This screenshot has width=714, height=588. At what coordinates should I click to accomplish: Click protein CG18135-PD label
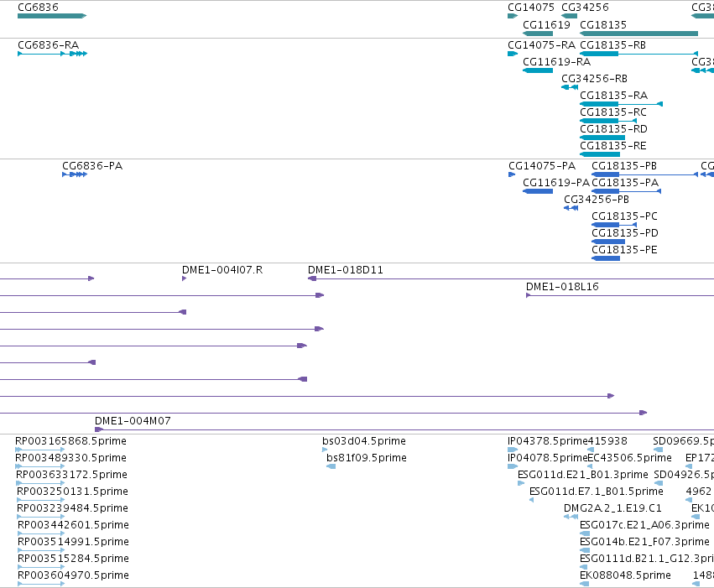pos(625,233)
